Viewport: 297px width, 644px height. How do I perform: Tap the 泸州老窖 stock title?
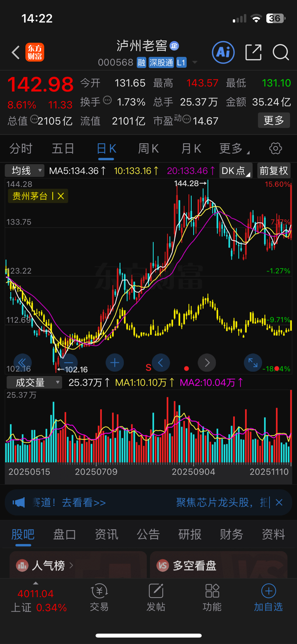point(142,46)
